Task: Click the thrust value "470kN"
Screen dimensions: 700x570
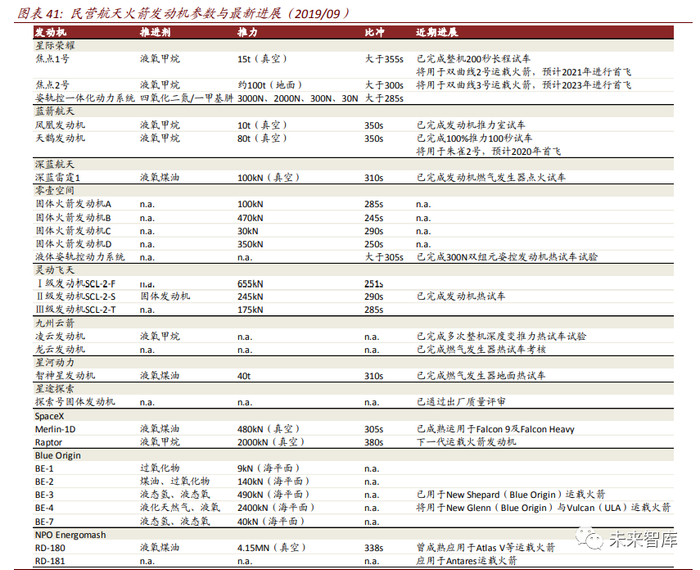Action: (x=250, y=218)
